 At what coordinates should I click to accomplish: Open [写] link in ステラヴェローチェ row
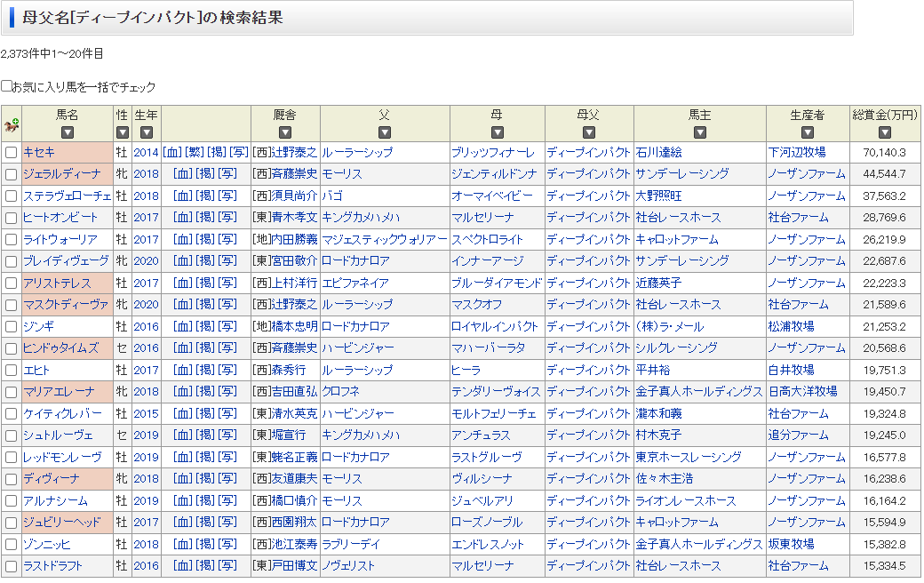[227, 196]
